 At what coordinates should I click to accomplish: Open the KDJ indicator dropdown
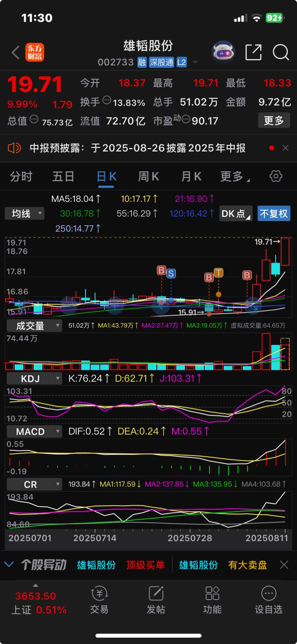click(x=34, y=378)
